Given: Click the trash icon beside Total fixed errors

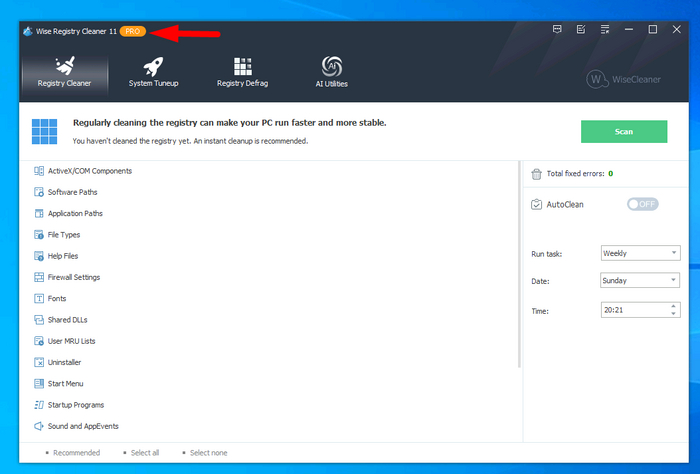Looking at the screenshot, I should [537, 174].
